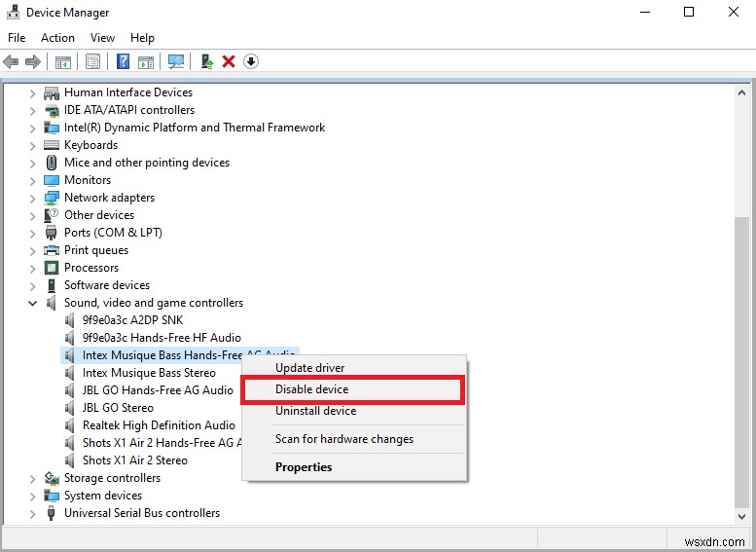Select JBL GO Hands-Free AG Audio

pos(158,390)
